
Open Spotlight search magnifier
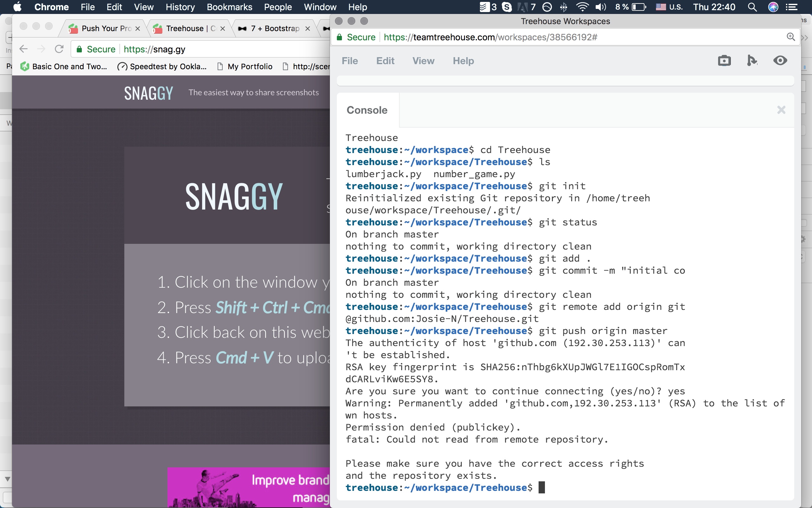pos(752,7)
